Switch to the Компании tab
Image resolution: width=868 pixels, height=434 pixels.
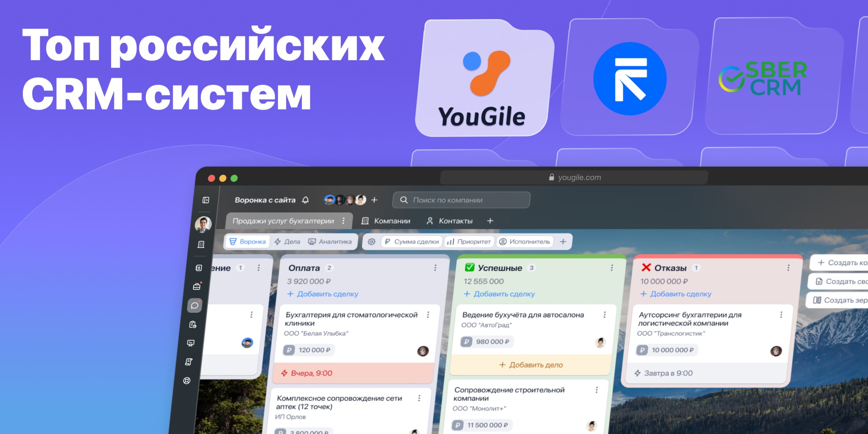coord(386,221)
